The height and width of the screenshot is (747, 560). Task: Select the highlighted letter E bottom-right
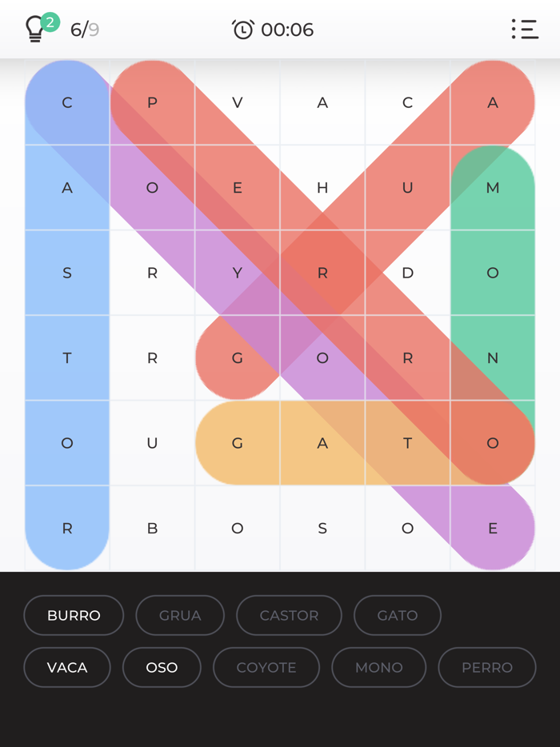(x=493, y=528)
